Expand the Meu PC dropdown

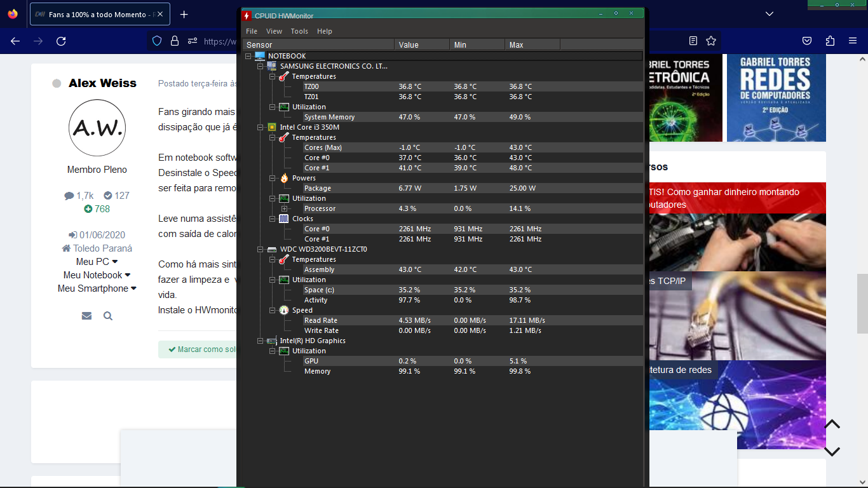97,262
